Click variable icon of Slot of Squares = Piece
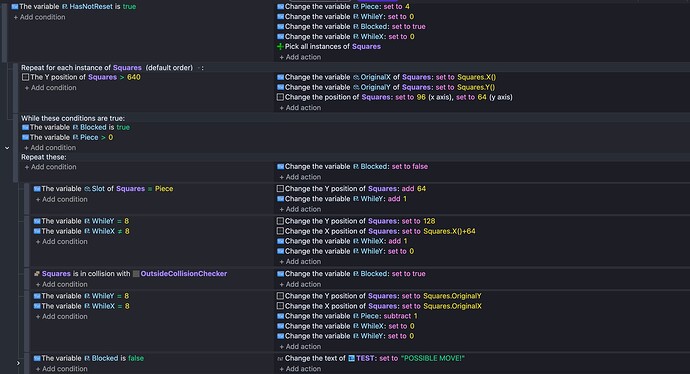The image size is (690, 374). pyautogui.click(x=37, y=189)
